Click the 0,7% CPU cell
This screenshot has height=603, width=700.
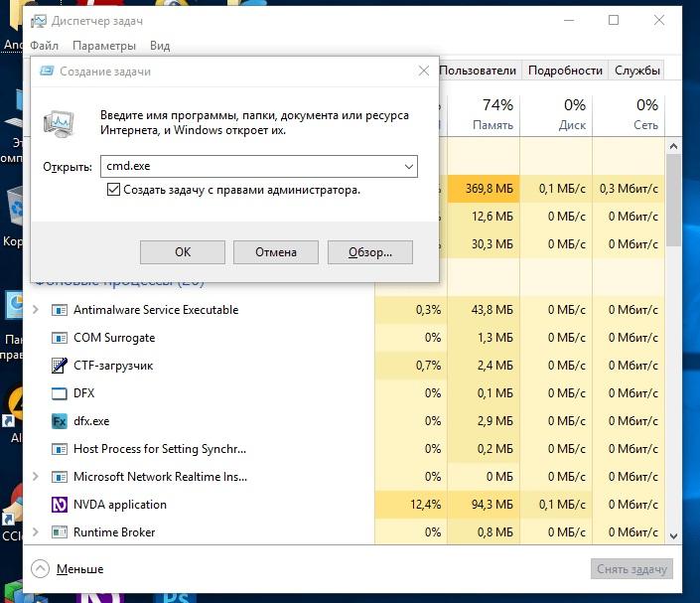coord(411,366)
